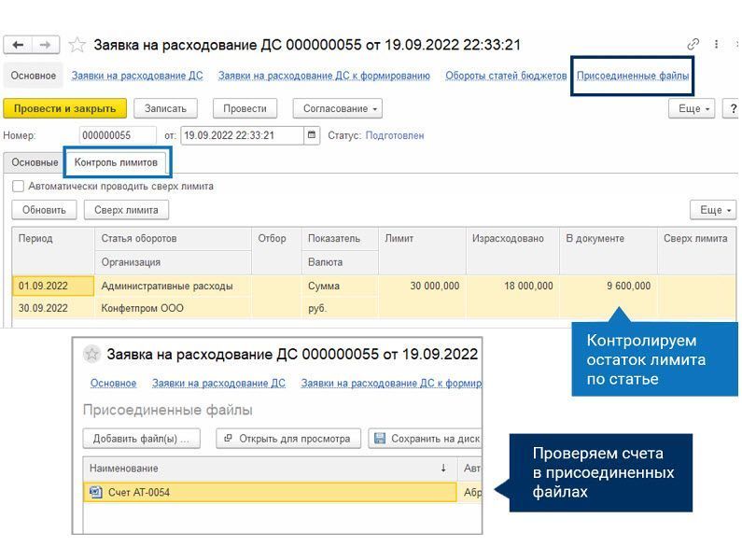
Task: Open Заявки на расходование ДС link at top
Action: click(137, 76)
